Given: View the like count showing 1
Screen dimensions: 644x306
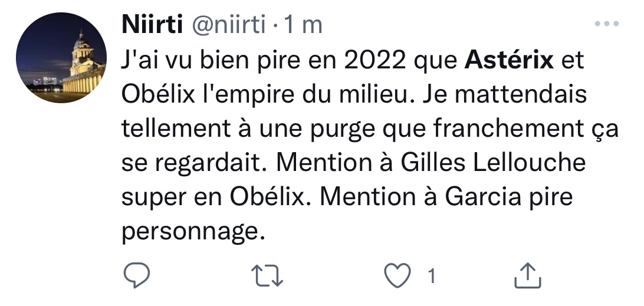Looking at the screenshot, I should (x=432, y=275).
